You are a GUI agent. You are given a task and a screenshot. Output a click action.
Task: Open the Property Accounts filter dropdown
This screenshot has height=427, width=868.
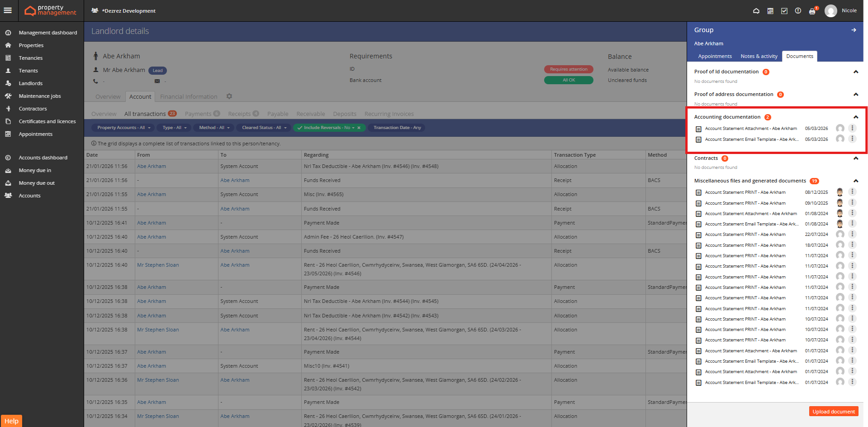click(x=123, y=128)
